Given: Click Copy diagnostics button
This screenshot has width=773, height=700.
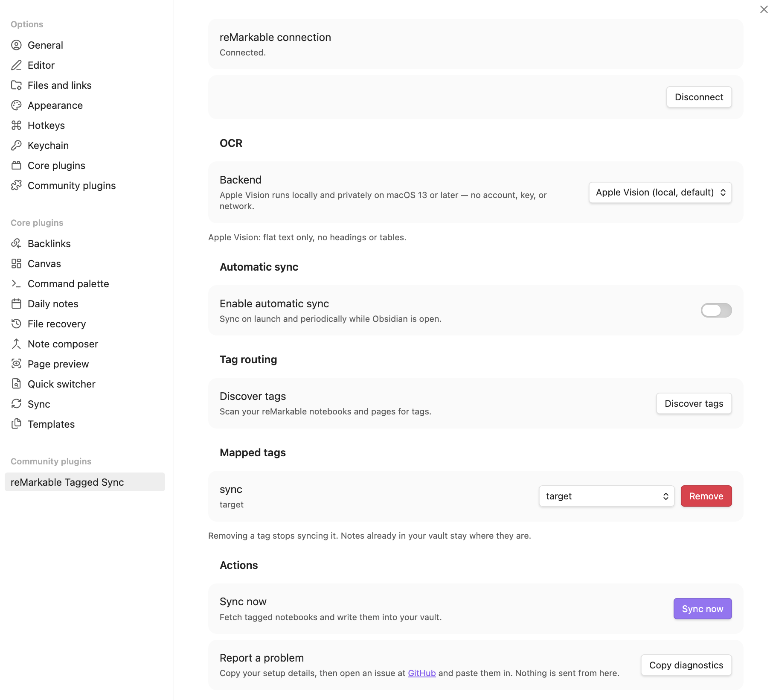Looking at the screenshot, I should pos(686,665).
